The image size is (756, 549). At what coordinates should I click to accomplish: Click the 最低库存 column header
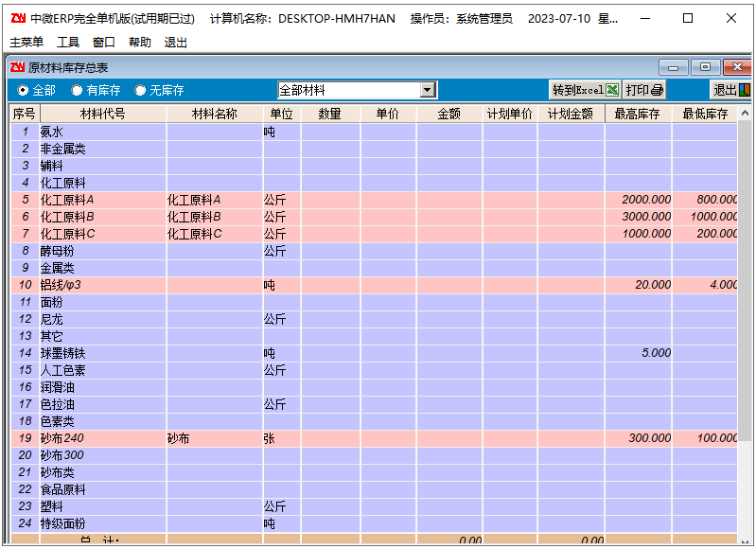[705, 114]
